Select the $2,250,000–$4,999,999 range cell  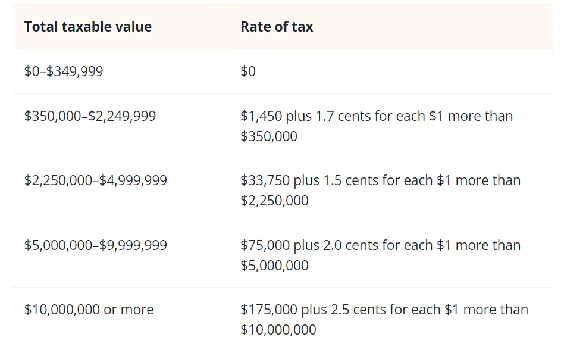coord(96,180)
